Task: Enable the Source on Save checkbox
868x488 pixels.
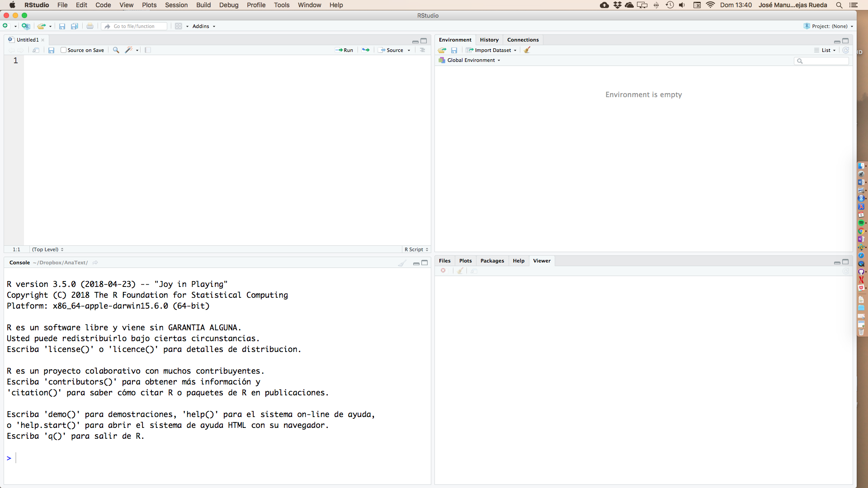Action: point(63,50)
